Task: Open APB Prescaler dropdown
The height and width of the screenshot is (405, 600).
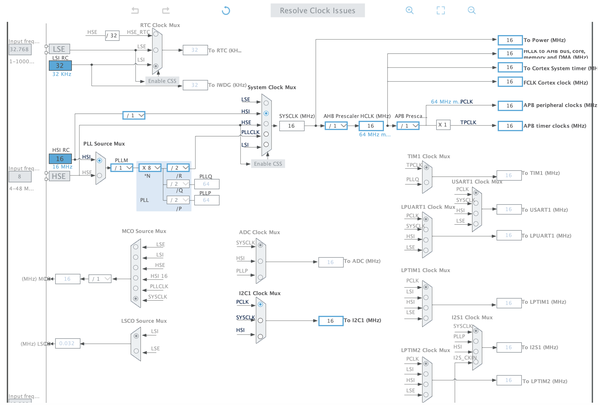Action: point(408,126)
